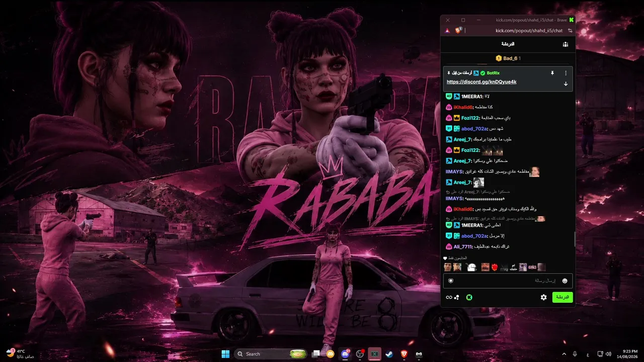
Task: Expand the pinned message with down arrow
Action: (566, 83)
